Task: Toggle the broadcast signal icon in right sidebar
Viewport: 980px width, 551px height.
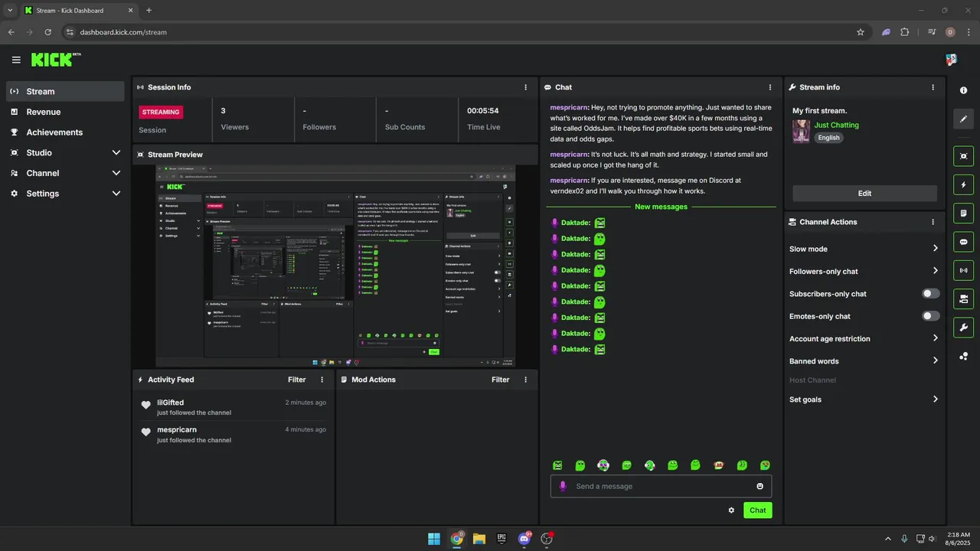Action: coord(963,270)
